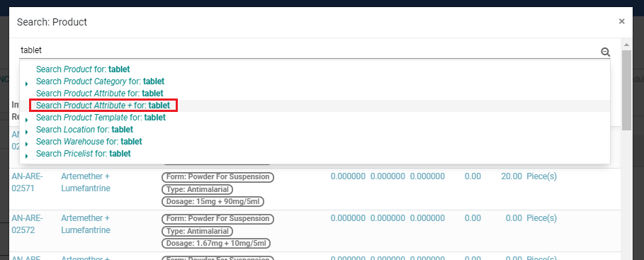Expand the Product Template search arrow
Viewport: 644px width, 260px height.
27,120
